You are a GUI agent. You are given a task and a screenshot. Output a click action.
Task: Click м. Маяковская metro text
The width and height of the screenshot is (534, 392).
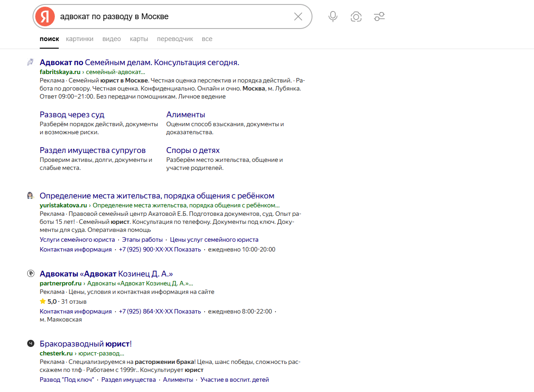(x=61, y=320)
